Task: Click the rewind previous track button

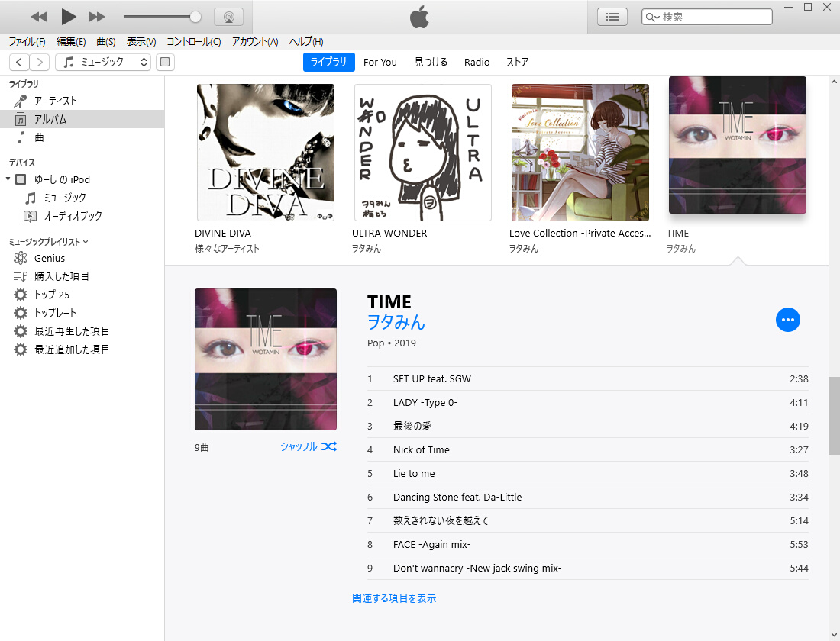Action: click(x=39, y=17)
